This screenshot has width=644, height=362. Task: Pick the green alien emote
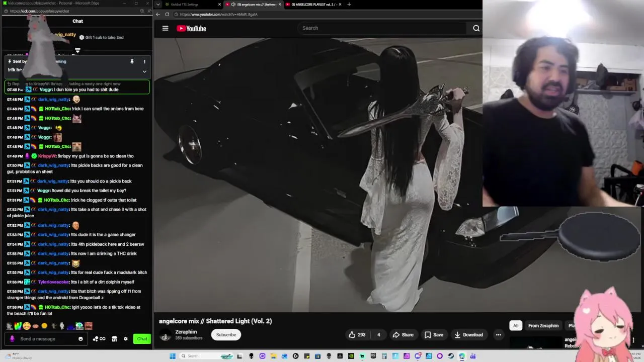[79, 326]
